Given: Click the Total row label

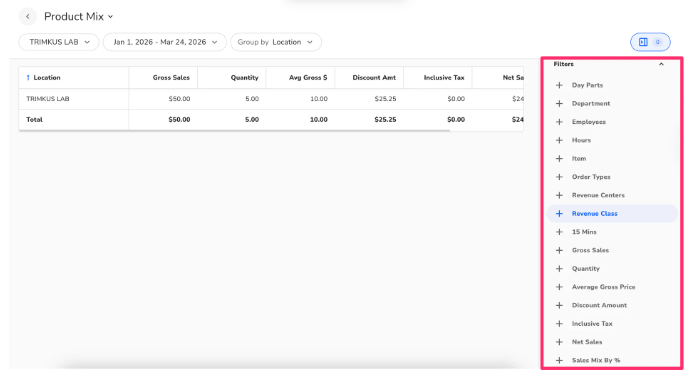Looking at the screenshot, I should coord(34,120).
